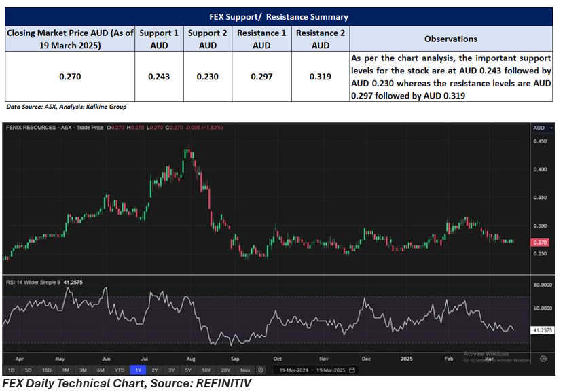Viewport: 565px width, 392px height.
Task: Set the chart range to Max
Action: click(245, 370)
